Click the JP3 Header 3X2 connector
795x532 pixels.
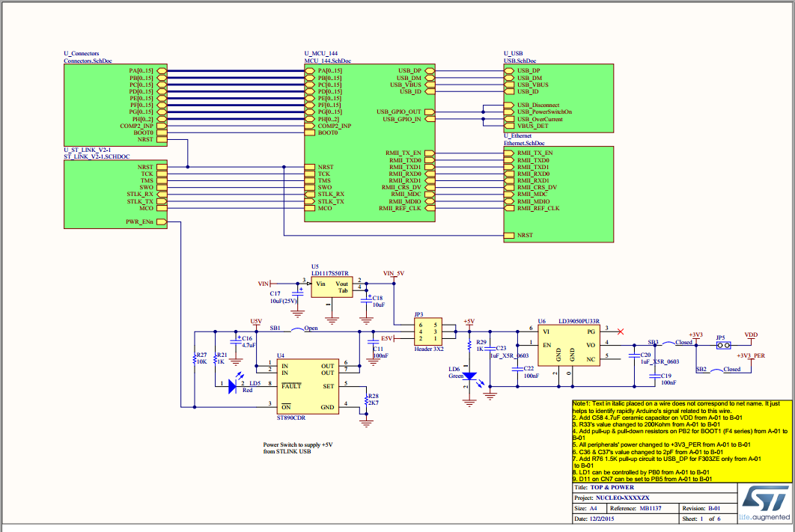tap(428, 332)
